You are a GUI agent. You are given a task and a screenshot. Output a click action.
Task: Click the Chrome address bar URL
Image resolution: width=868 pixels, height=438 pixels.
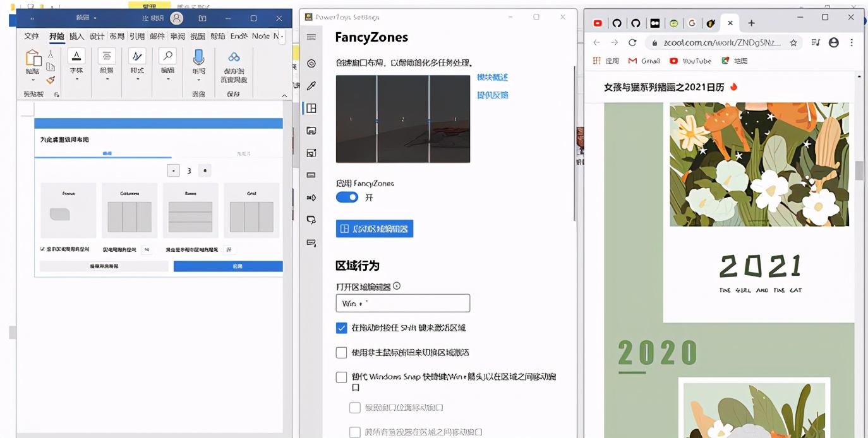coord(723,43)
